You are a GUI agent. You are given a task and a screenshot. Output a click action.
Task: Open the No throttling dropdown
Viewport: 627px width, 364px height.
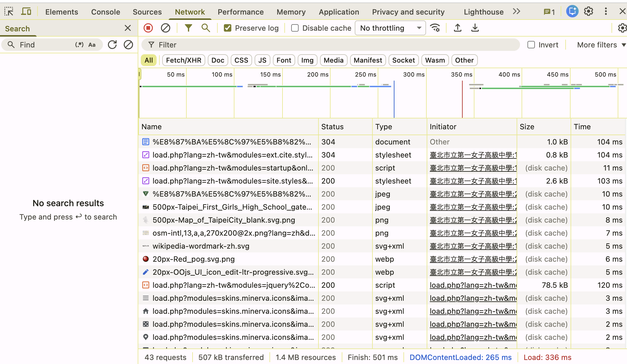[390, 28]
